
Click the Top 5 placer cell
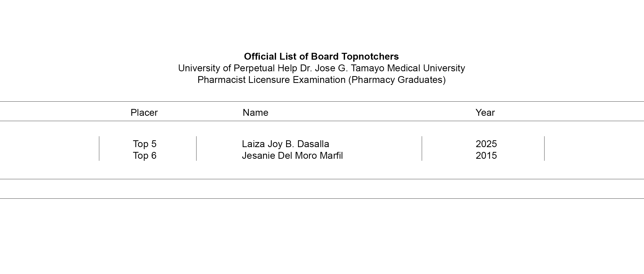145,144
